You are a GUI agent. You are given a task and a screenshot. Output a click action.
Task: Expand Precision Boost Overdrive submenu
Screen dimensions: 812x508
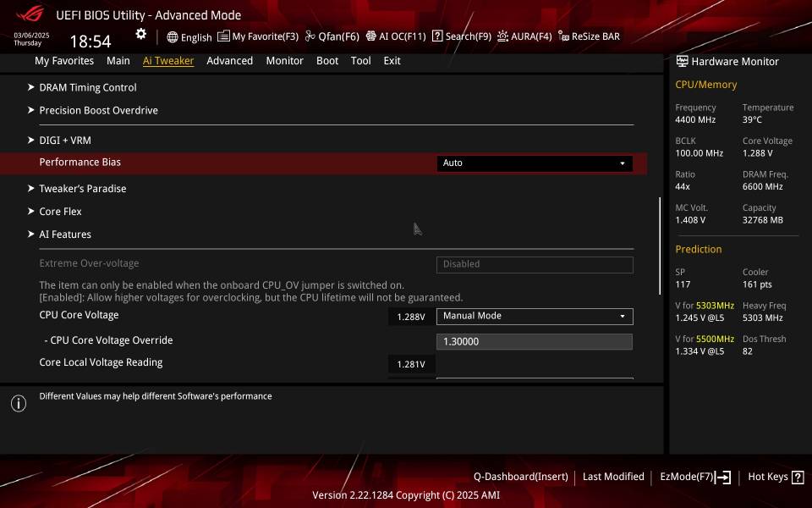(x=98, y=110)
